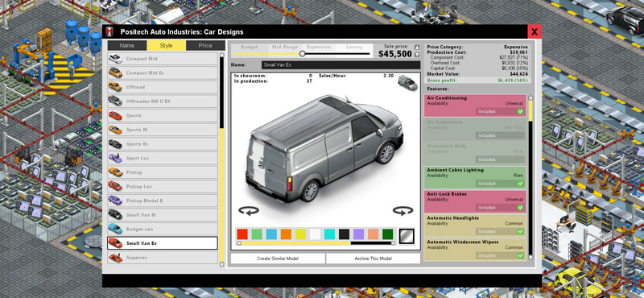Pick the light green paint swatch
The height and width of the screenshot is (298, 644).
[257, 234]
